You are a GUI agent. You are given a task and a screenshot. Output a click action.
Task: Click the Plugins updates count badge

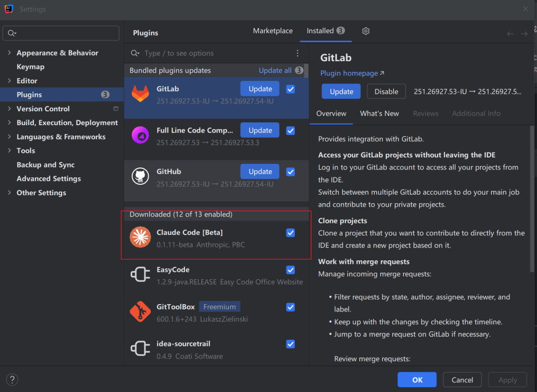[x=105, y=95]
